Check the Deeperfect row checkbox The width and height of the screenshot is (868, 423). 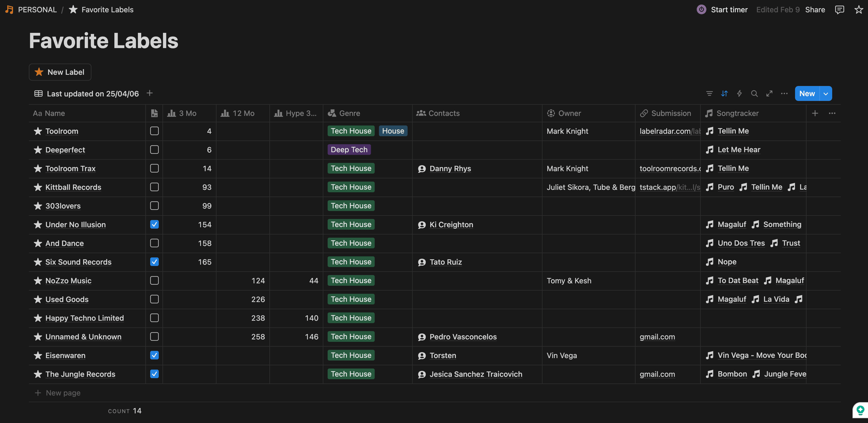tap(154, 150)
